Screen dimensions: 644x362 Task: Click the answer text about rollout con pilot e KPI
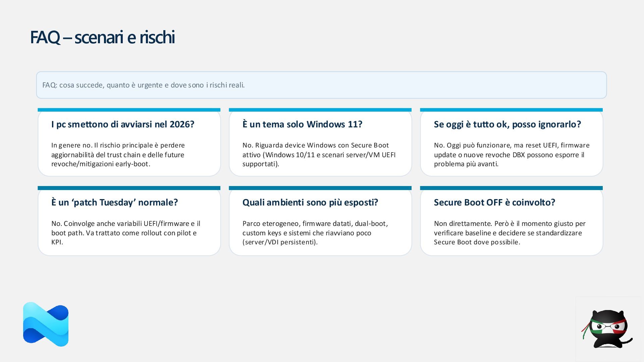[125, 233]
